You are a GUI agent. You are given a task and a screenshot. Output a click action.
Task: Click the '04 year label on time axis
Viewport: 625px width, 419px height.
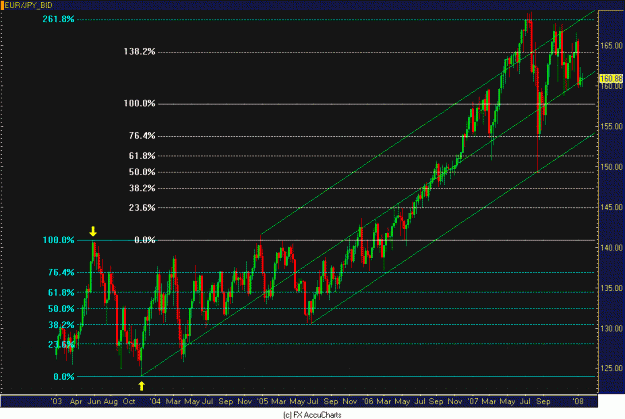155,401
